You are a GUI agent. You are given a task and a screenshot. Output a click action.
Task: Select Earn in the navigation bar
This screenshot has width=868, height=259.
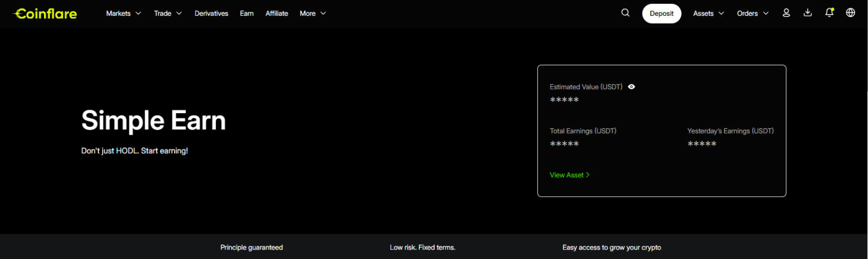[246, 14]
